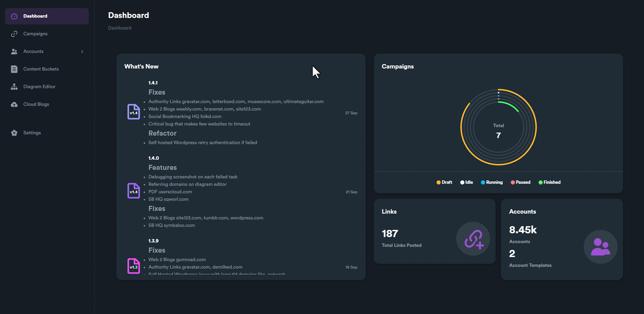Click the Campaigns link icon in sidebar
This screenshot has height=314, width=644.
[14, 34]
